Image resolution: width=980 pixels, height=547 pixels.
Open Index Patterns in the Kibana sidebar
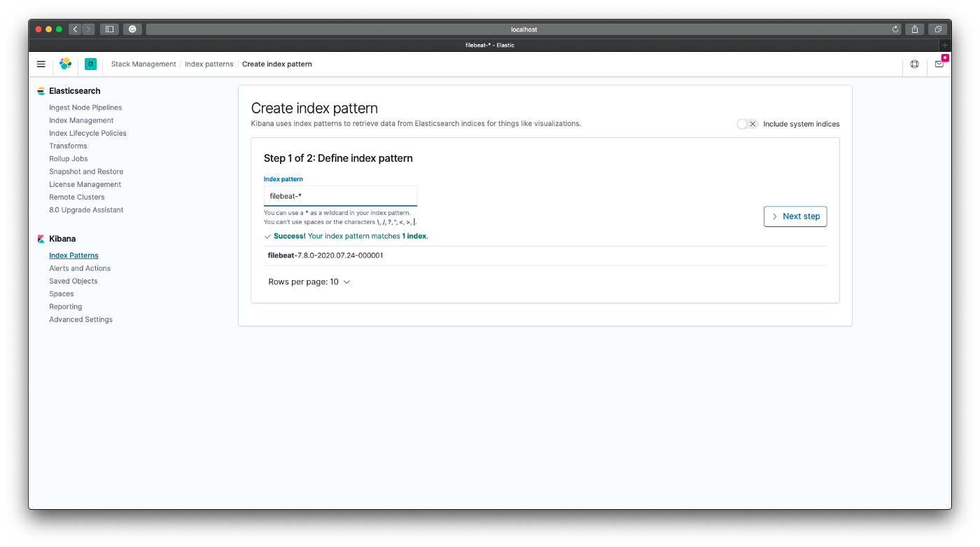point(73,255)
